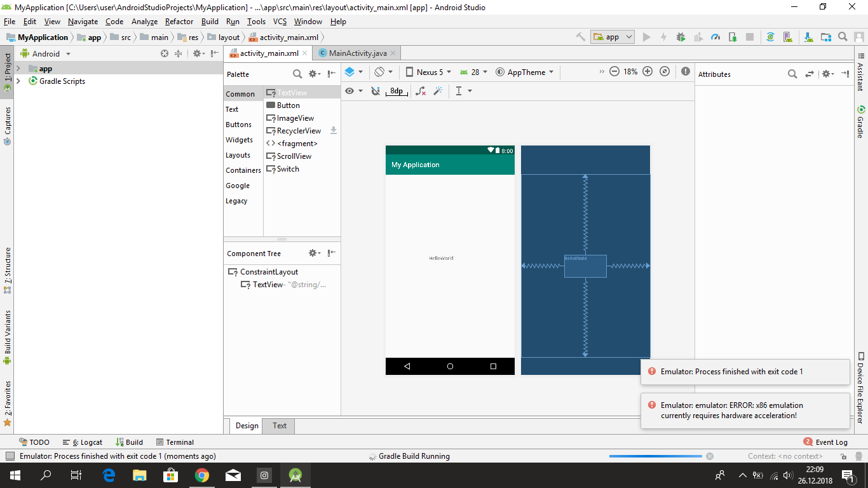This screenshot has width=868, height=488.
Task: Open the Component Tree gear dropdown
Action: pyautogui.click(x=315, y=253)
